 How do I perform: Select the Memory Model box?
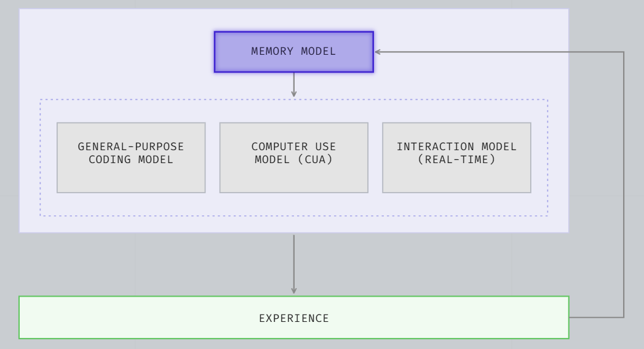point(293,52)
